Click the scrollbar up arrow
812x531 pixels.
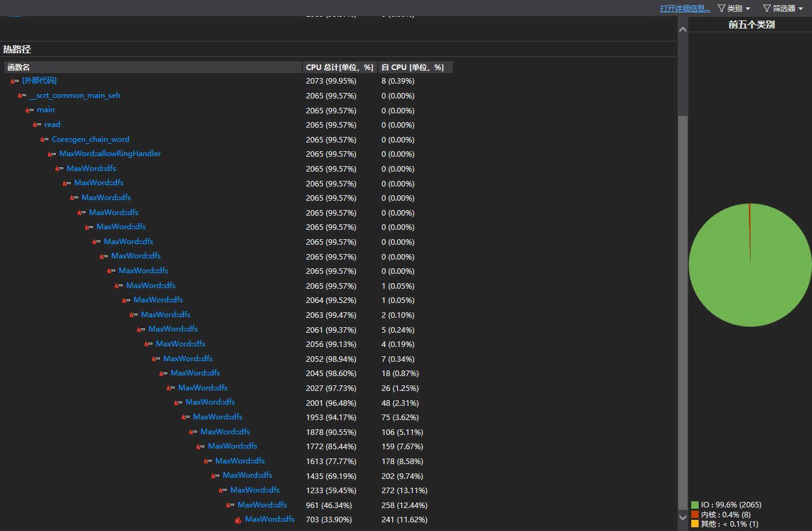[x=683, y=30]
